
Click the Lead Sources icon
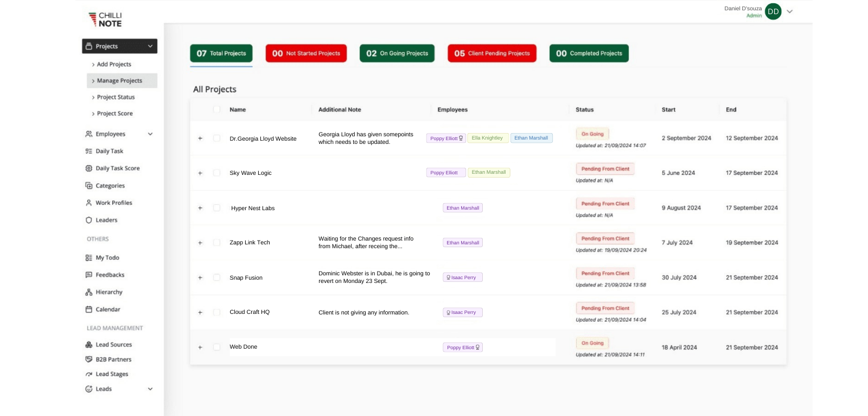tap(88, 345)
